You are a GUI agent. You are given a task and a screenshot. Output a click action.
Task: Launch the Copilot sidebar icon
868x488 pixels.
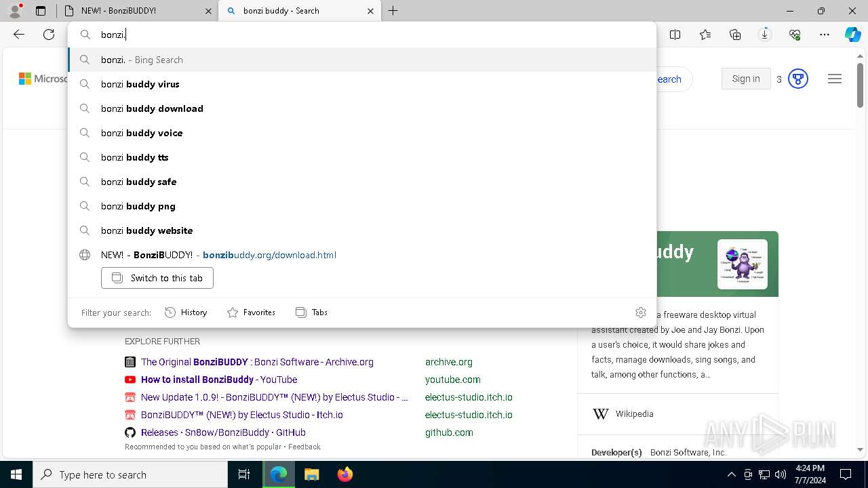pyautogui.click(x=852, y=35)
